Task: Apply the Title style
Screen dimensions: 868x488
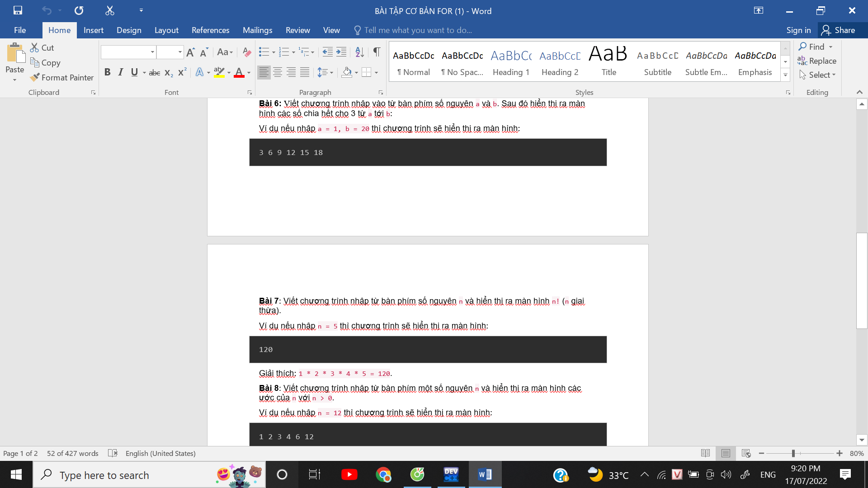Action: tap(609, 62)
